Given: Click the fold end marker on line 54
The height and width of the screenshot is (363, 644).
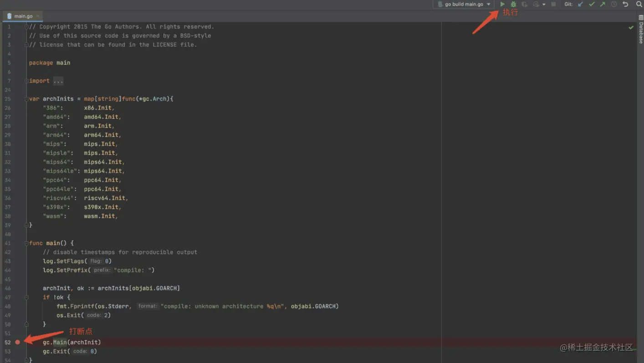Looking at the screenshot, I should coord(26,360).
